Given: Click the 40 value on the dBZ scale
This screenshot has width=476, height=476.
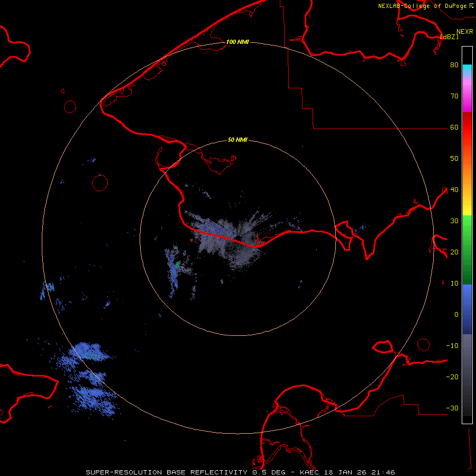Looking at the screenshot, I should point(454,190).
